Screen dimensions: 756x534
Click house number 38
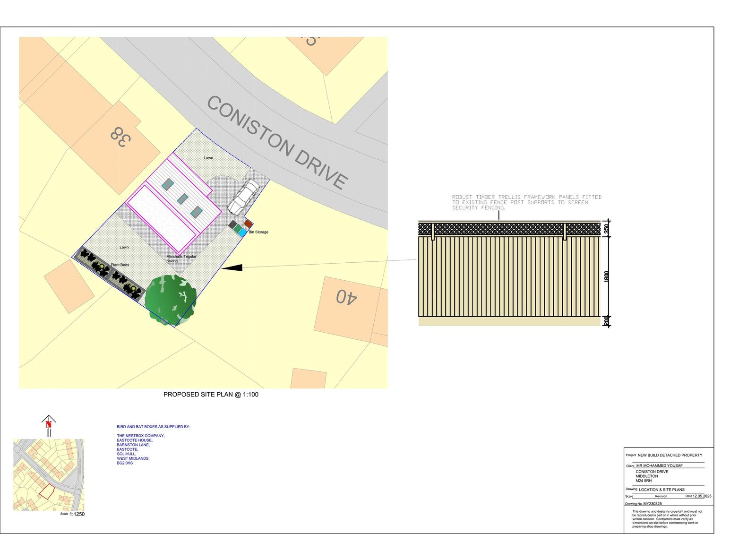coord(120,137)
